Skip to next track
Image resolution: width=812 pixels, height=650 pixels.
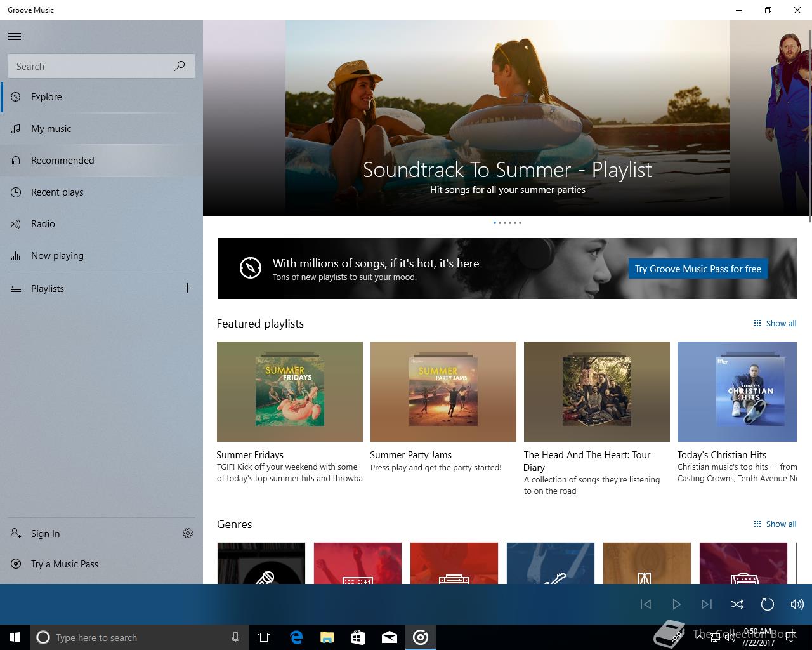[707, 604]
